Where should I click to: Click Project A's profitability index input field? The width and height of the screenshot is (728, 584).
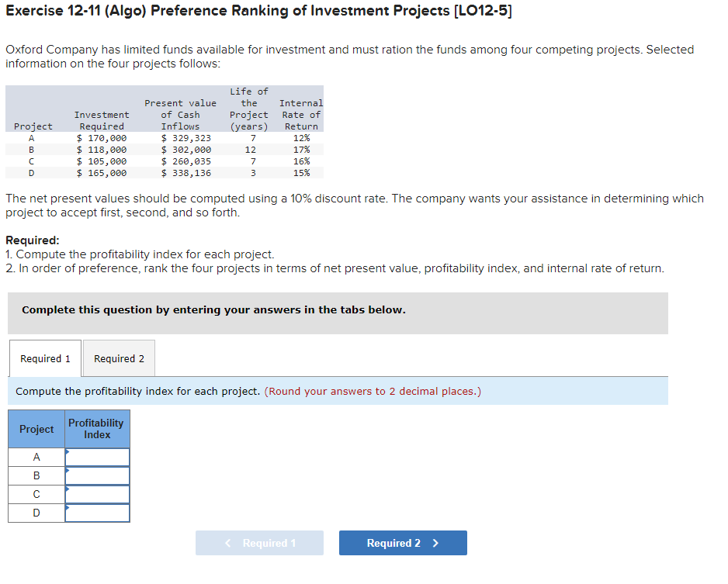click(99, 457)
